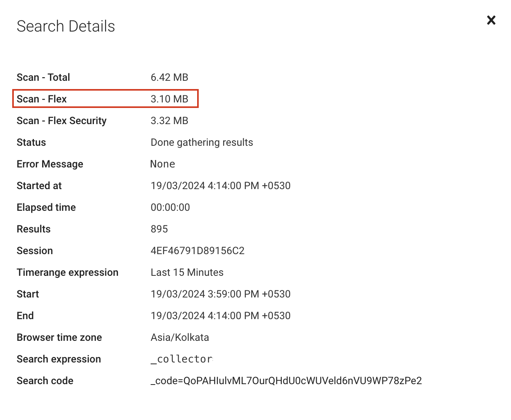511x420 pixels.
Task: Select the 3.32 MB Flex Security value
Action: pyautogui.click(x=169, y=121)
